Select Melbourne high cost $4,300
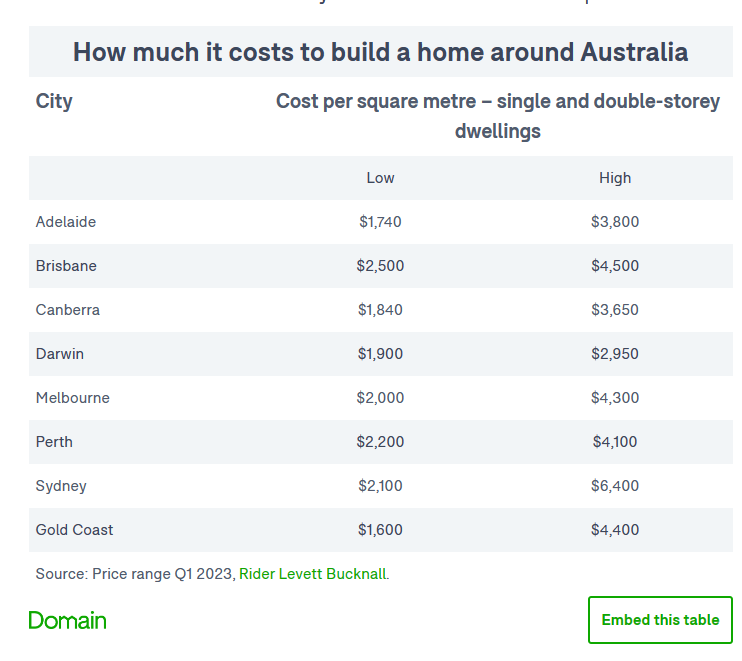742x661 pixels. click(615, 398)
